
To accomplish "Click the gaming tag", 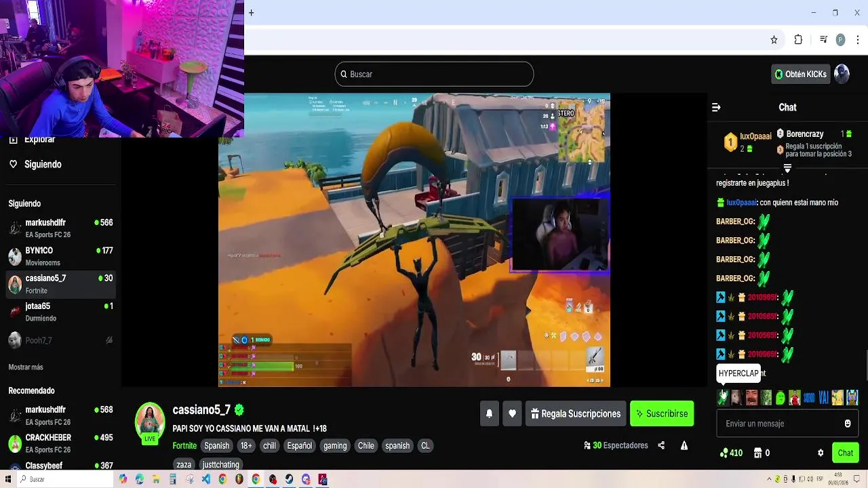I will pos(335,445).
